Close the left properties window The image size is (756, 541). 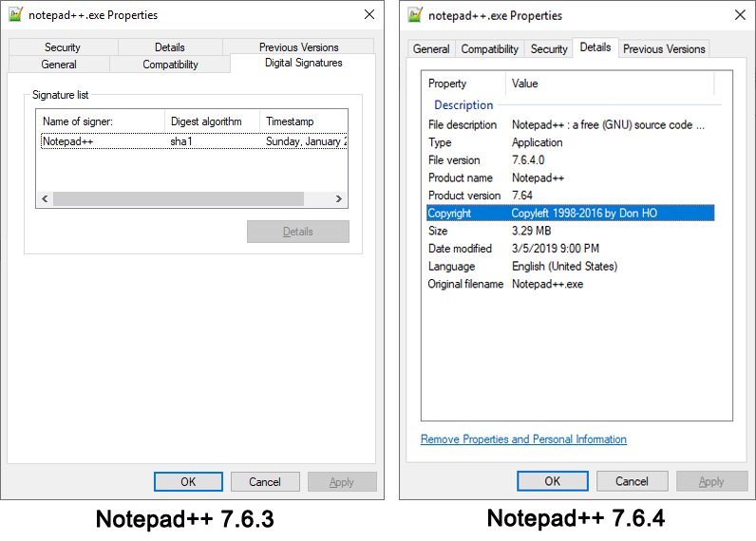point(369,14)
